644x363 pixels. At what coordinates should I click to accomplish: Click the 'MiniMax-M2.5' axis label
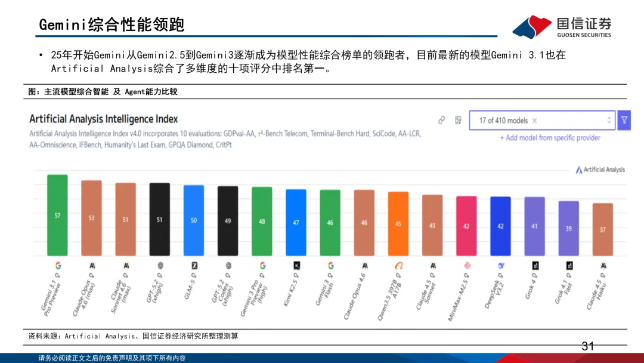coord(457,300)
